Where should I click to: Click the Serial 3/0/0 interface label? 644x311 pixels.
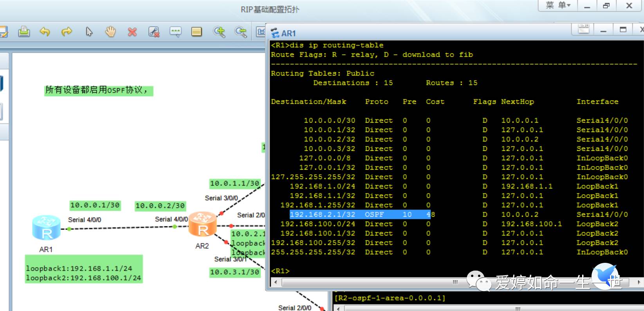(221, 198)
